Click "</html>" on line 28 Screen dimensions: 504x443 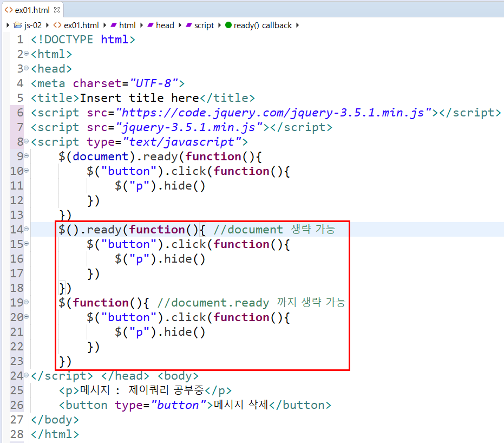[55, 434]
